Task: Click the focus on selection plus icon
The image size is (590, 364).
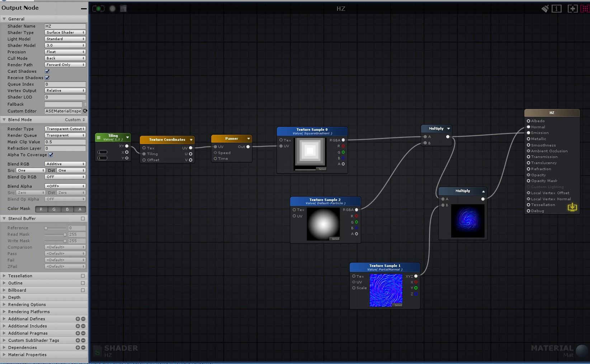Action: click(x=572, y=9)
